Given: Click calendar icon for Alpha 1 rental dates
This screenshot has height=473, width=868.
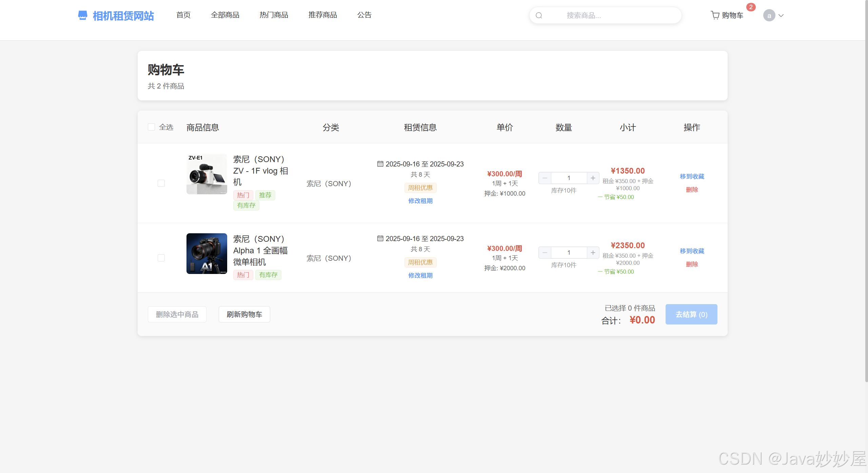Looking at the screenshot, I should click(x=380, y=238).
